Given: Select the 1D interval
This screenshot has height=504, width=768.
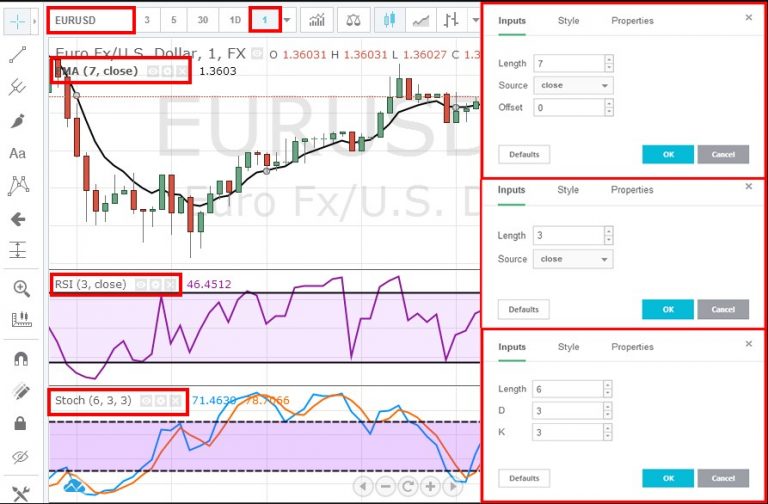Looking at the screenshot, I should pos(235,20).
